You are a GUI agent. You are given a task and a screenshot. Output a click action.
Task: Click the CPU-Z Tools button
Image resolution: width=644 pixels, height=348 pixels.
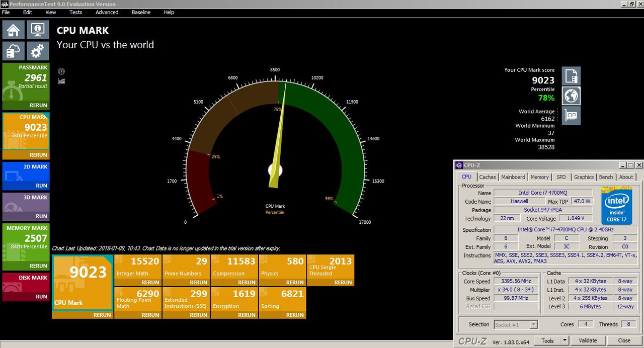click(548, 340)
